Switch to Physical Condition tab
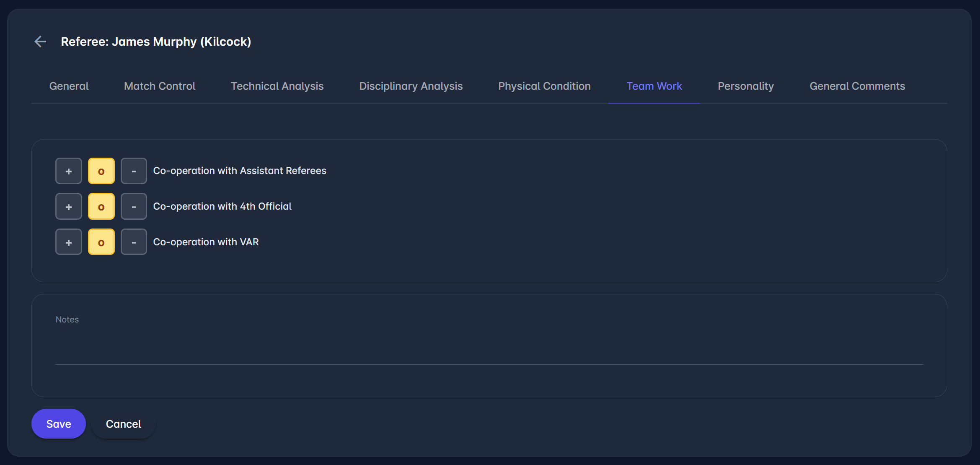The height and width of the screenshot is (465, 980). [544, 86]
